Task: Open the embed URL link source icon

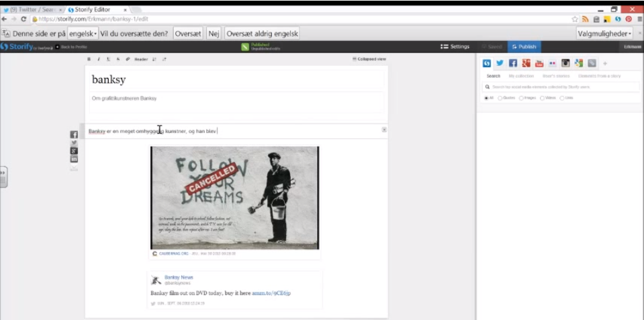Action: click(592, 63)
